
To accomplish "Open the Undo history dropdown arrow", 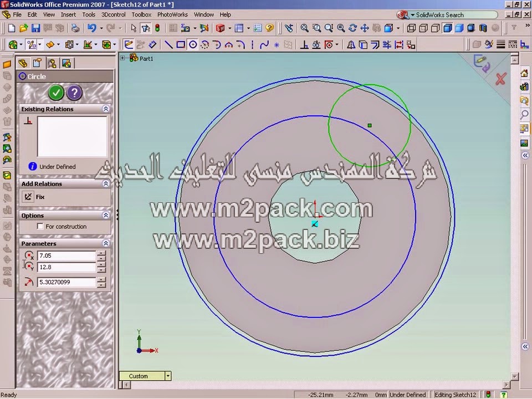I will point(101,28).
